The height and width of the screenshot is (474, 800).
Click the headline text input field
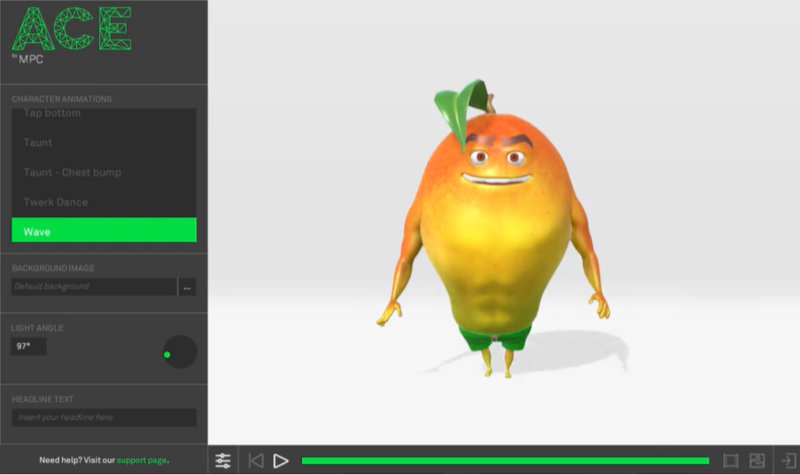coord(104,417)
